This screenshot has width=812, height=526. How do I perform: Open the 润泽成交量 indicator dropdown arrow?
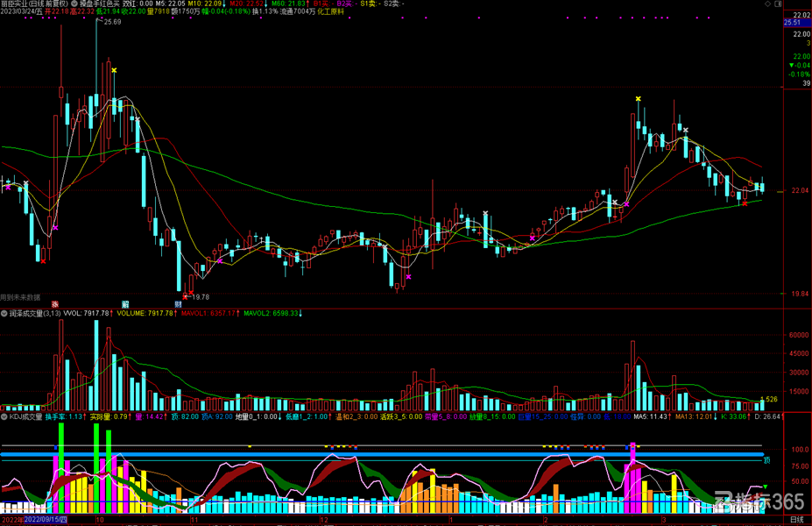(x=4, y=314)
